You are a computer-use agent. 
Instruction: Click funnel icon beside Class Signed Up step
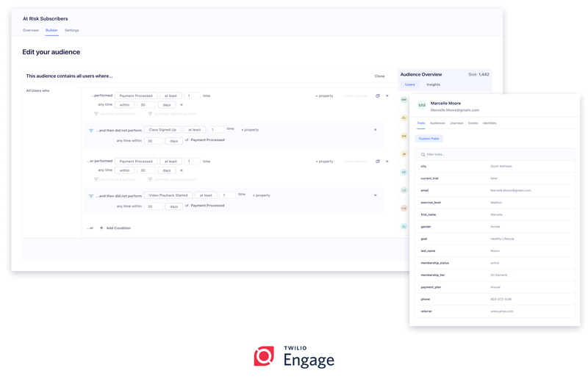pyautogui.click(x=91, y=131)
